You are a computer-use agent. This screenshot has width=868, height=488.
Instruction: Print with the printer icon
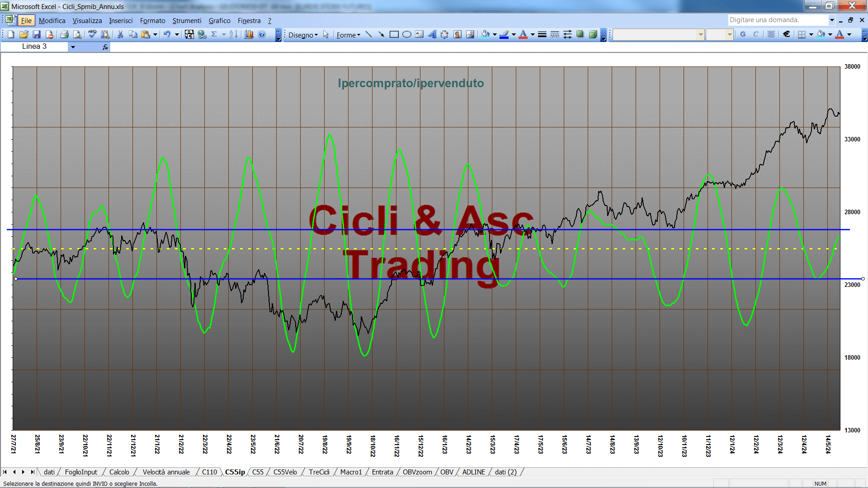pyautogui.click(x=64, y=34)
